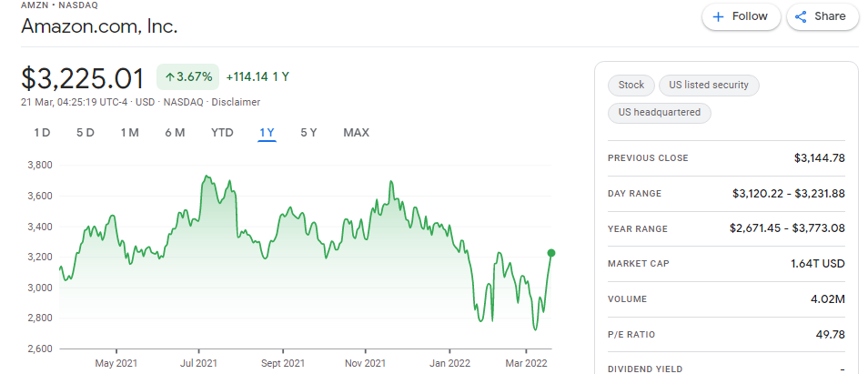Click the 21 Mar timestamp text
Screen dimensions: 868x374
(75, 102)
